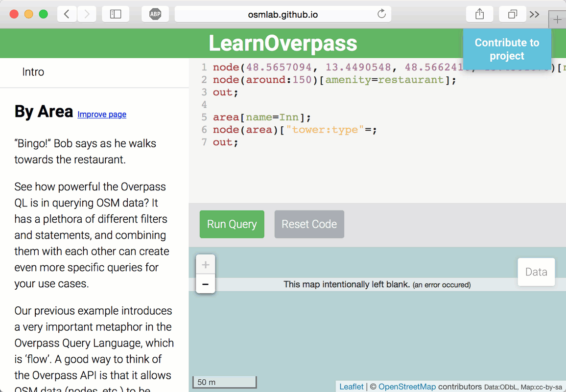Screen dimensions: 566x392
Task: Follow the Improve page link
Action: pos(102,115)
